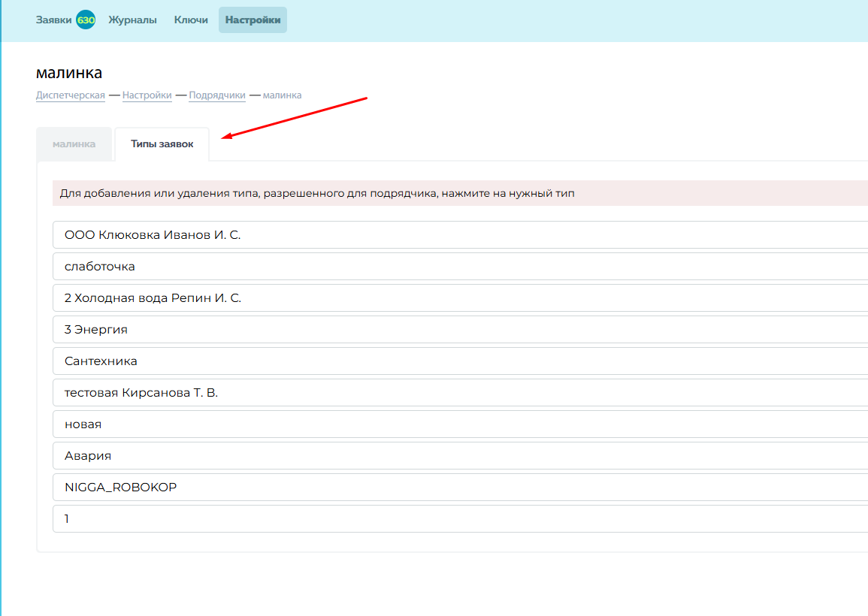Select the request type named 1
Image resolution: width=868 pixels, height=616 pixels.
coord(458,519)
